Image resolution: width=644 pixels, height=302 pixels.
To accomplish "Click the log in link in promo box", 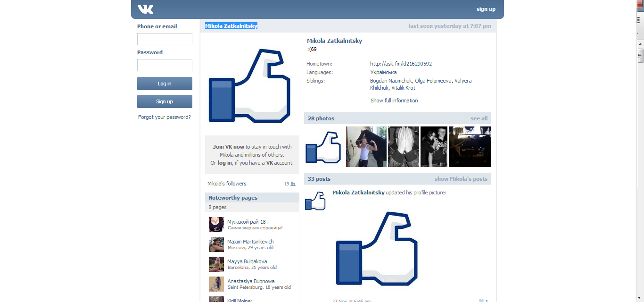I will click(225, 163).
